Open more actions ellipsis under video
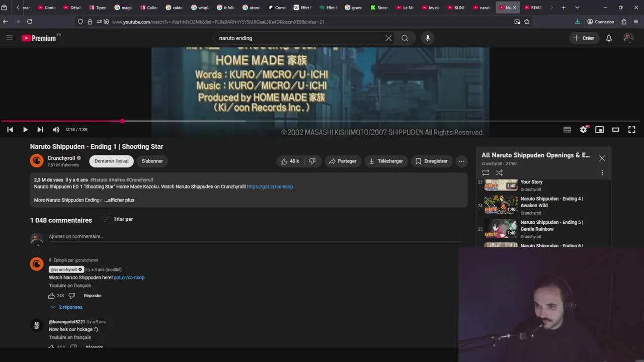 [461, 161]
